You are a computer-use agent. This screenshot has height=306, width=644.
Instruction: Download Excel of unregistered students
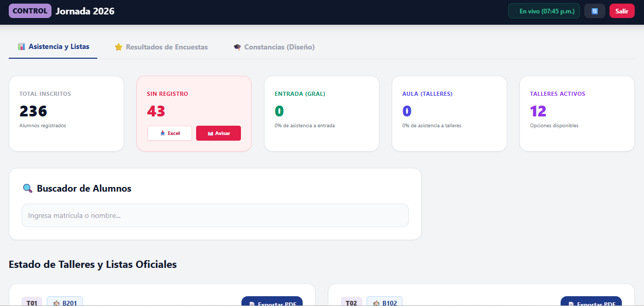[x=169, y=133]
